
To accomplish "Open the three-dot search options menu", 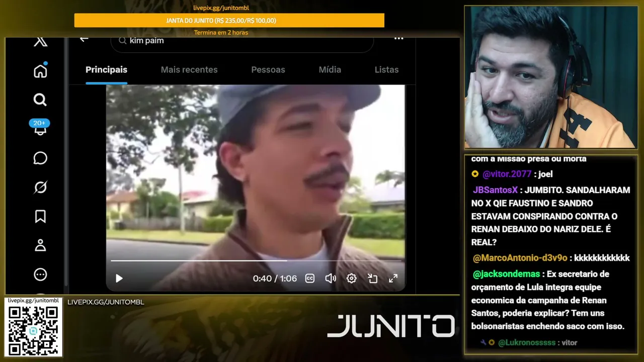I will (x=398, y=39).
